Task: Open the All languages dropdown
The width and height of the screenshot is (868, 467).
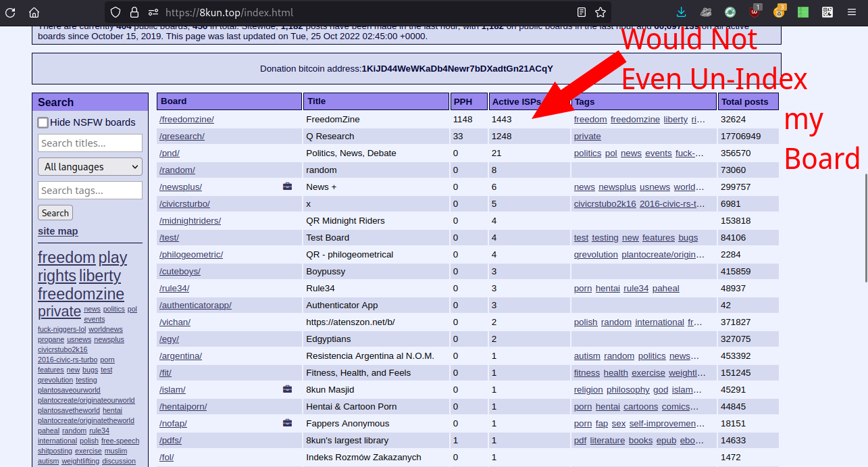Action: pos(90,166)
